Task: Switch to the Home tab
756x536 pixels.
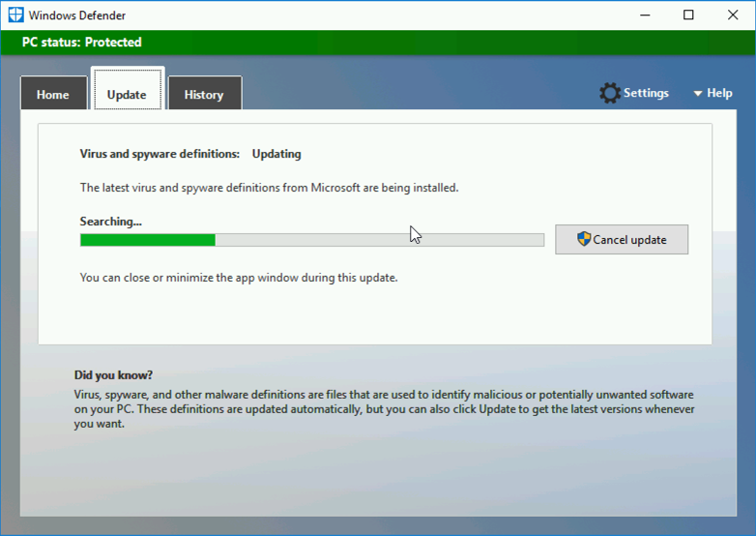Action: [53, 93]
